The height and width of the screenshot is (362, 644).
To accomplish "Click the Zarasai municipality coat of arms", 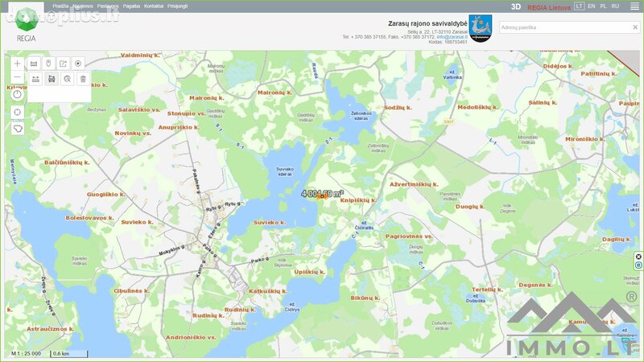I will coord(480,28).
